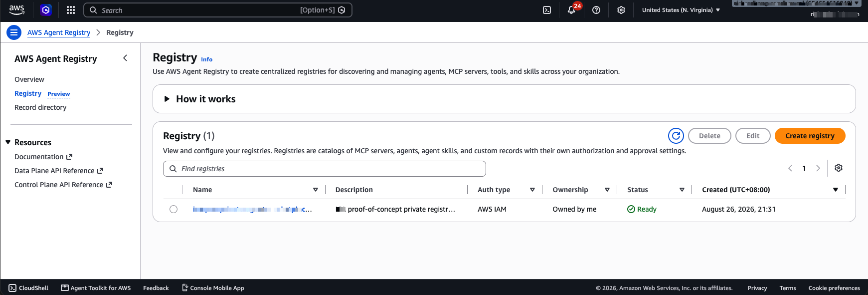Select Registry in the side navigation
This screenshot has height=295, width=868.
click(28, 93)
